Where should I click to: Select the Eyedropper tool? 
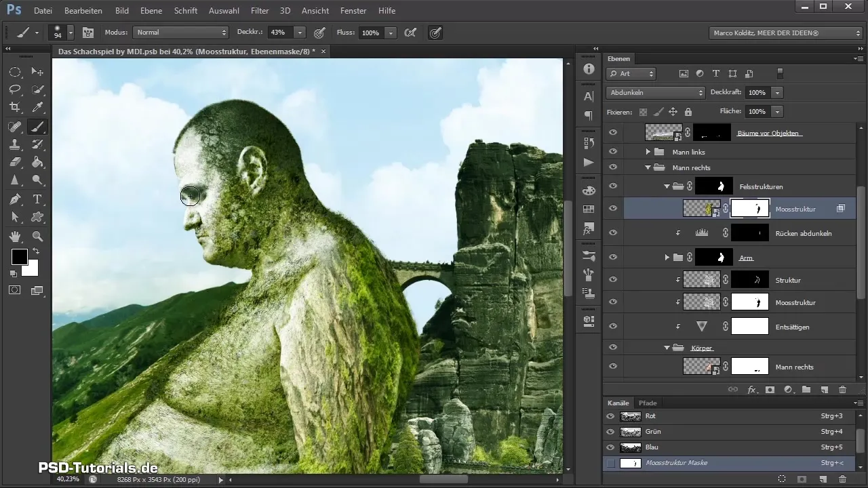click(38, 107)
